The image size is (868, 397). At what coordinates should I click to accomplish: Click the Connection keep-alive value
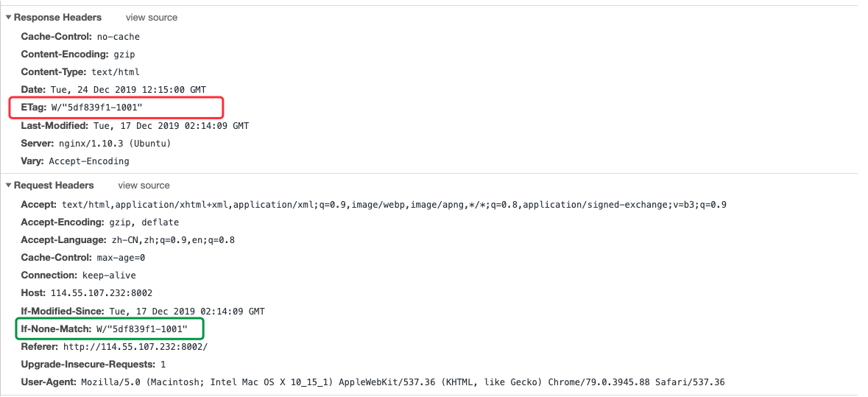coord(109,275)
